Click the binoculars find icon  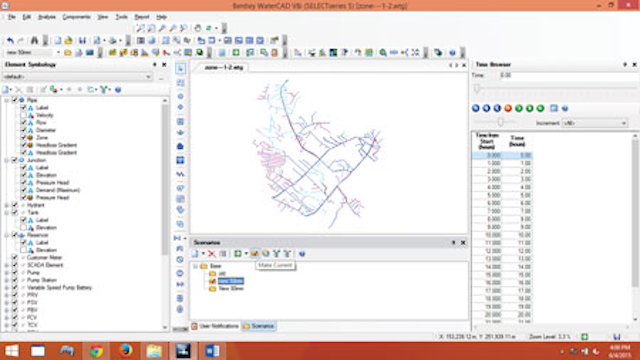[35, 40]
